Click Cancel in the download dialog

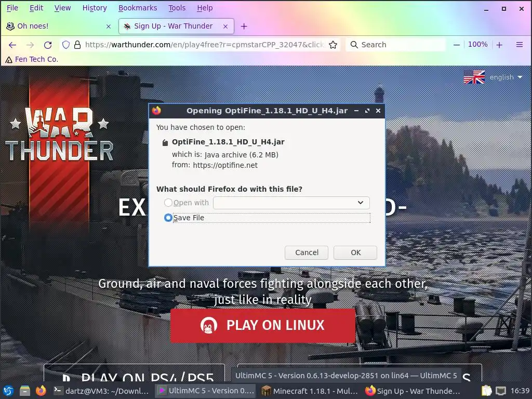[307, 253]
